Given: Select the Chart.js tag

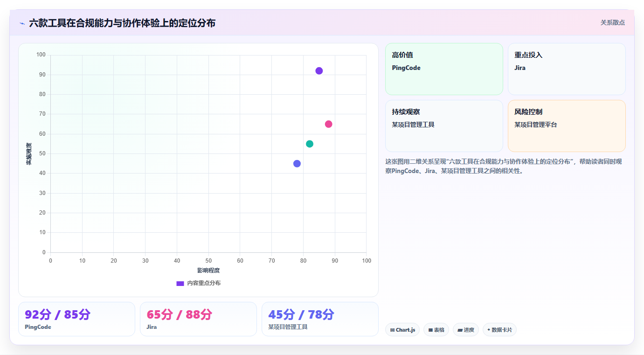Looking at the screenshot, I should click(402, 330).
